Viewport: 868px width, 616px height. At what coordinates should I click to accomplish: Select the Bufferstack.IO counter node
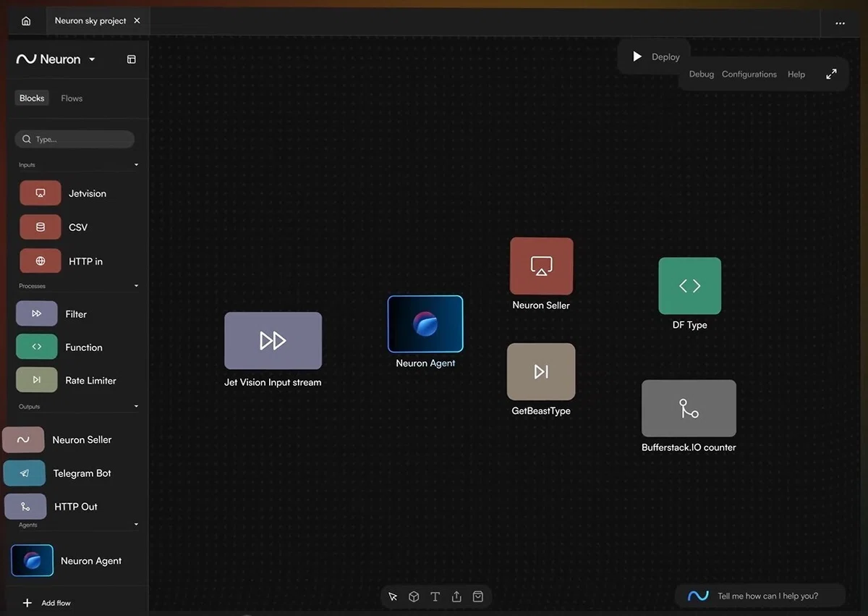689,408
